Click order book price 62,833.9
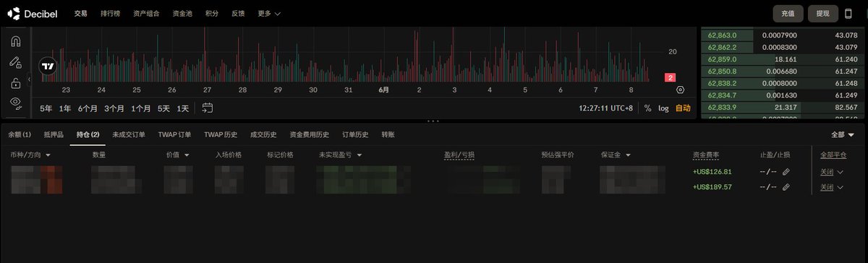The image size is (868, 263). pos(722,107)
